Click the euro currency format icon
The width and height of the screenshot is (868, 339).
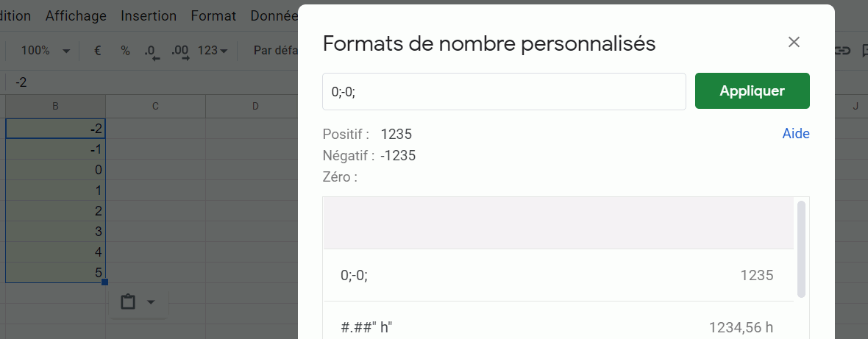(97, 51)
